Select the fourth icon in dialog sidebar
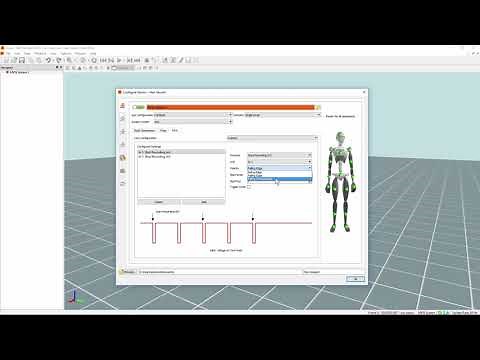The image size is (480, 360). (123, 144)
